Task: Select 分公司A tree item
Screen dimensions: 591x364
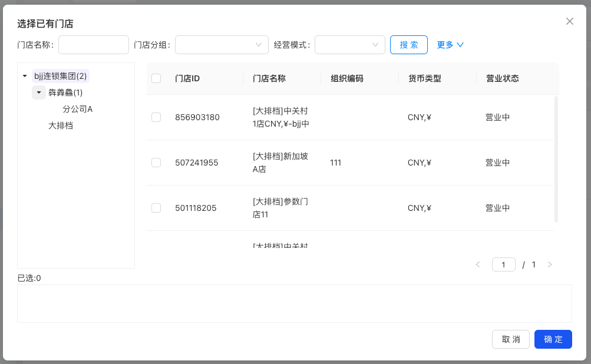Action: click(x=77, y=110)
